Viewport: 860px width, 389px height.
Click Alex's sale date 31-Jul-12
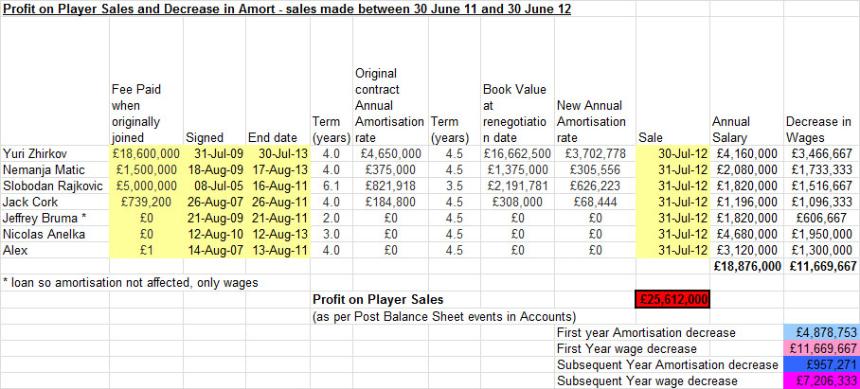coord(672,251)
